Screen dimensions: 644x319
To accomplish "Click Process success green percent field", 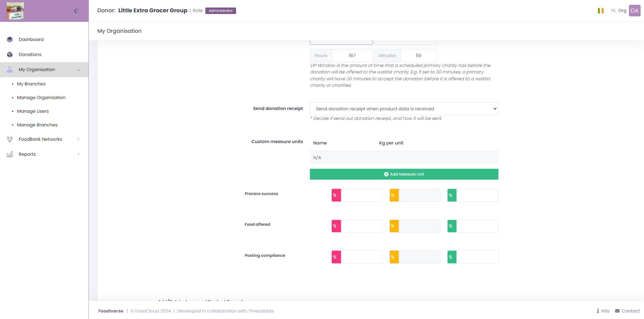I will (477, 195).
